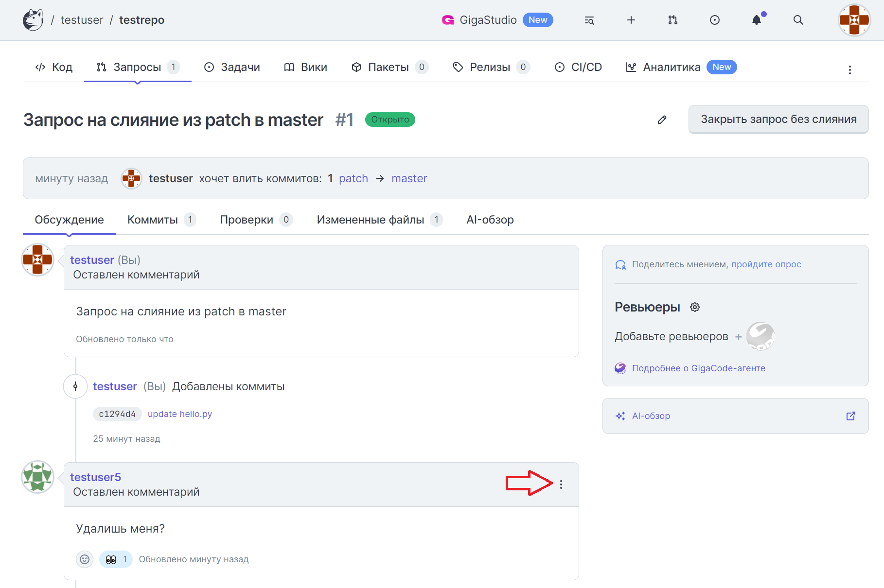Click Обновлено минуту назад timestamp

coord(194,559)
